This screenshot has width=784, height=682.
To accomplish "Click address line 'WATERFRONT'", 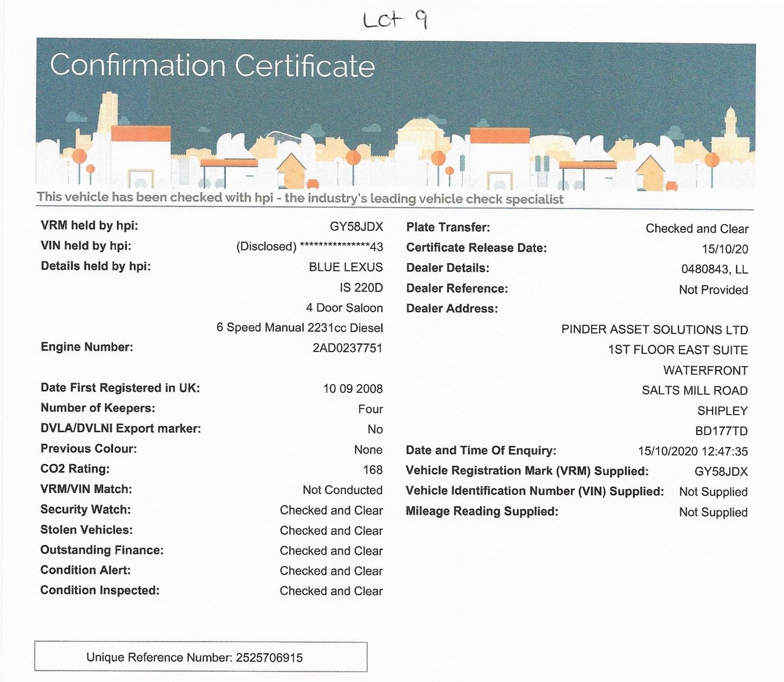I will (x=706, y=370).
